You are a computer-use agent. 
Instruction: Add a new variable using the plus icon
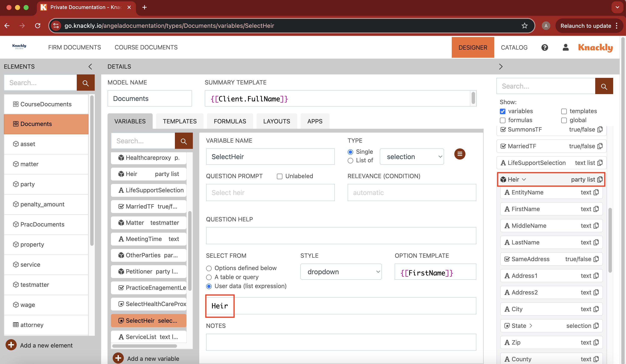point(118,358)
